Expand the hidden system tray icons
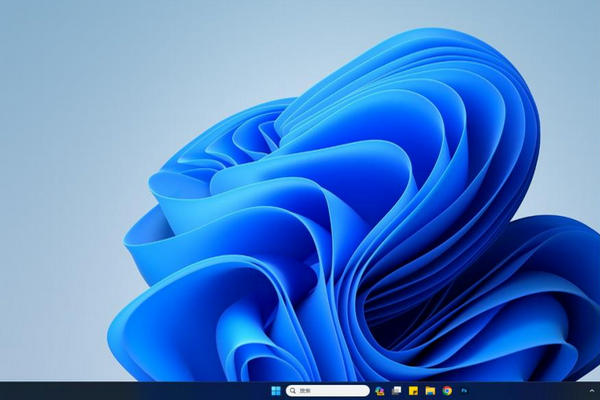The image size is (600, 400). (x=592, y=391)
